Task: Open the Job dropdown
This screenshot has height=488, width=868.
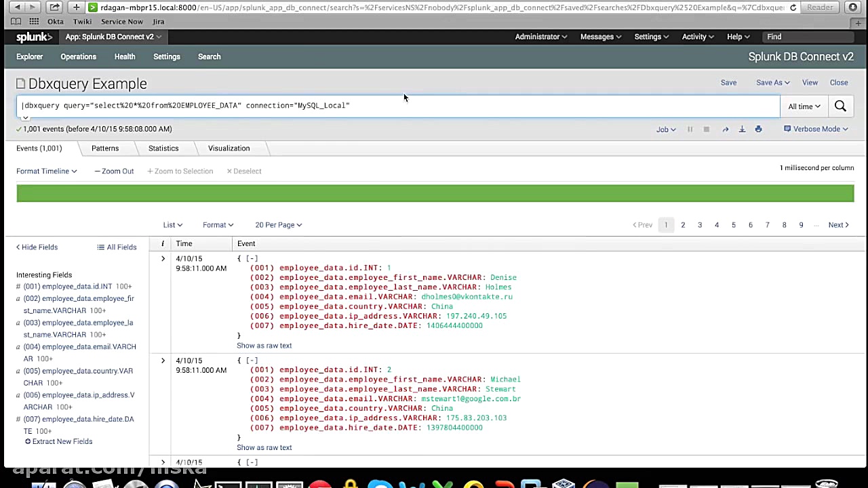Action: (666, 129)
